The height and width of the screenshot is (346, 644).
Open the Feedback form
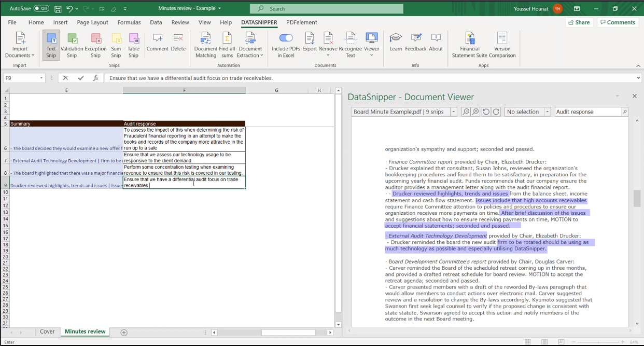click(x=416, y=42)
